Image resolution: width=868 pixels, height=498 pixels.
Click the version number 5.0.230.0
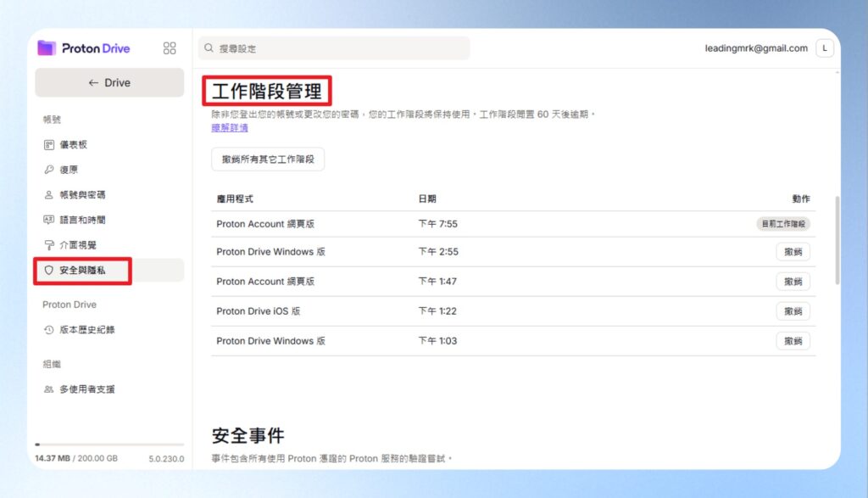pos(166,459)
